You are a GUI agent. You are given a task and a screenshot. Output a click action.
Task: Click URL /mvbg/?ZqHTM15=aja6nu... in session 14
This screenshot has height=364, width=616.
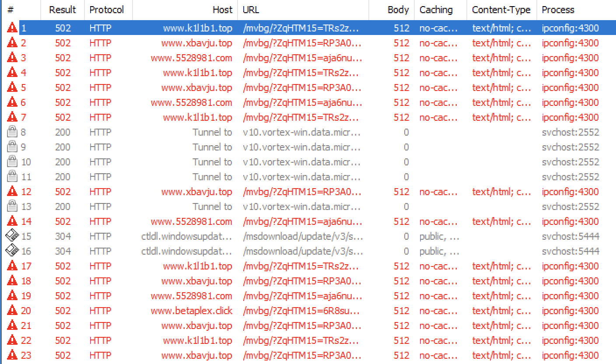point(303,221)
